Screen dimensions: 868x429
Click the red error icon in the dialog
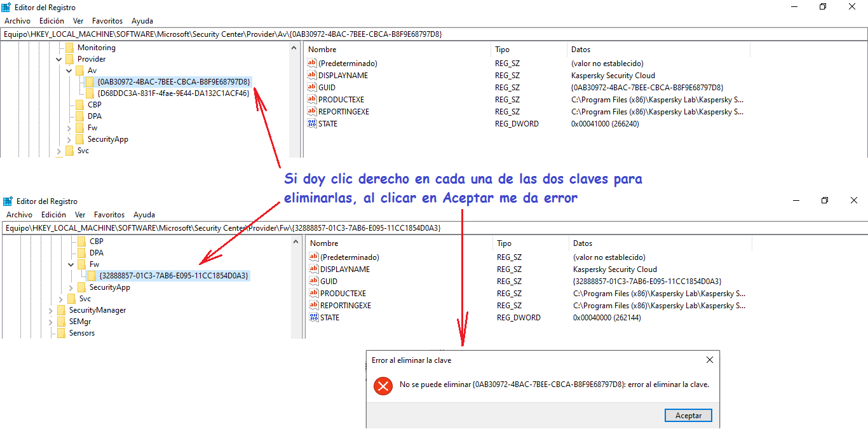pyautogui.click(x=383, y=385)
